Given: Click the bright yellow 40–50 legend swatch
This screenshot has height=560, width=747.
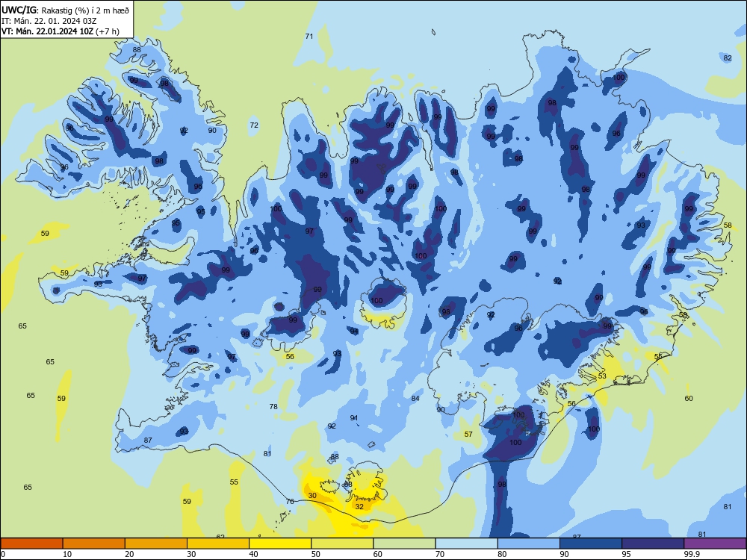Looking at the screenshot, I should pyautogui.click(x=280, y=544).
